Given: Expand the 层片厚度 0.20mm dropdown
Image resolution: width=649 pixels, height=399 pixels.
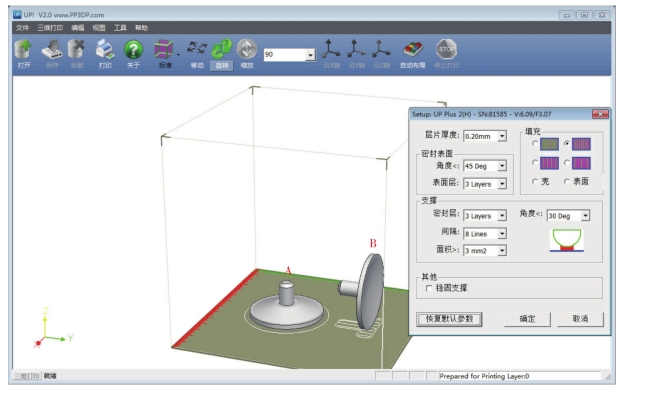Looking at the screenshot, I should (x=502, y=136).
